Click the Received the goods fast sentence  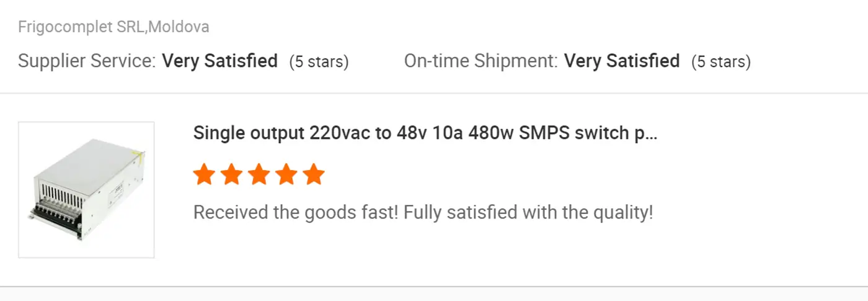click(x=296, y=213)
